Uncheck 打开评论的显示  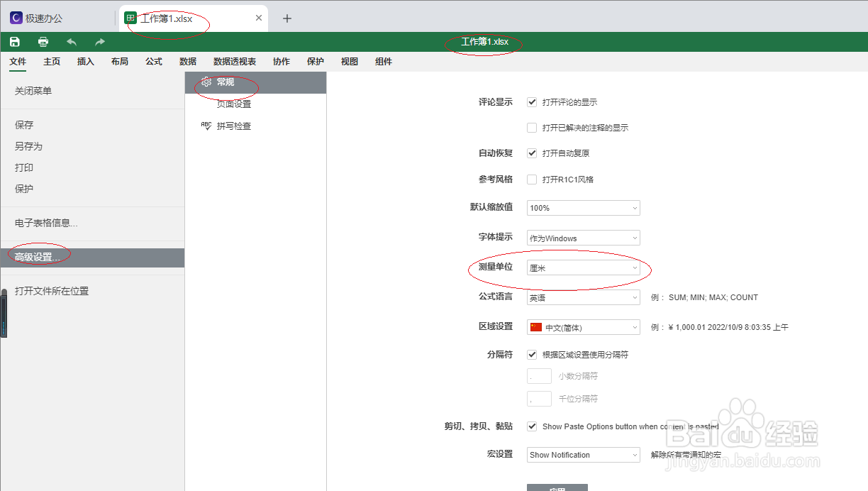[531, 101]
